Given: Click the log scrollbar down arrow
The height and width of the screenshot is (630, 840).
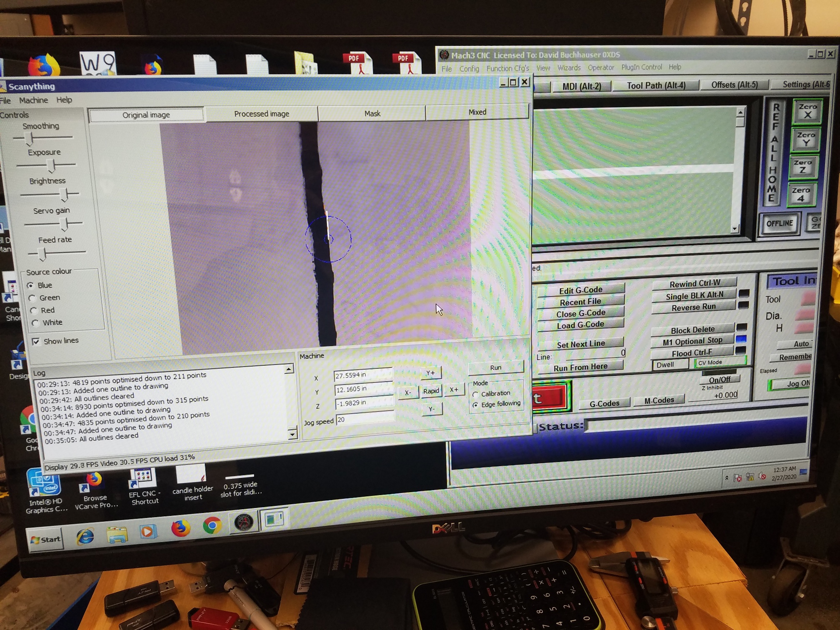Looking at the screenshot, I should point(292,435).
